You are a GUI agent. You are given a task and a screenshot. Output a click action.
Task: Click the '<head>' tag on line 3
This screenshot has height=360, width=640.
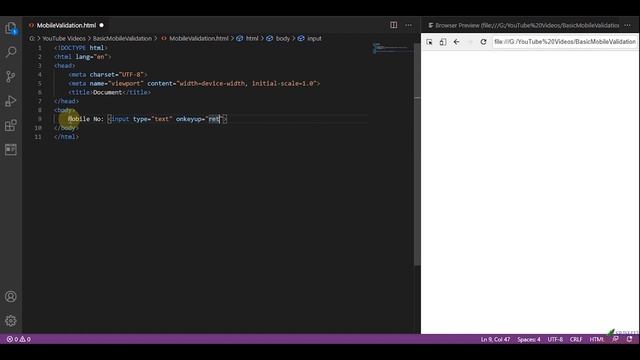coord(64,66)
